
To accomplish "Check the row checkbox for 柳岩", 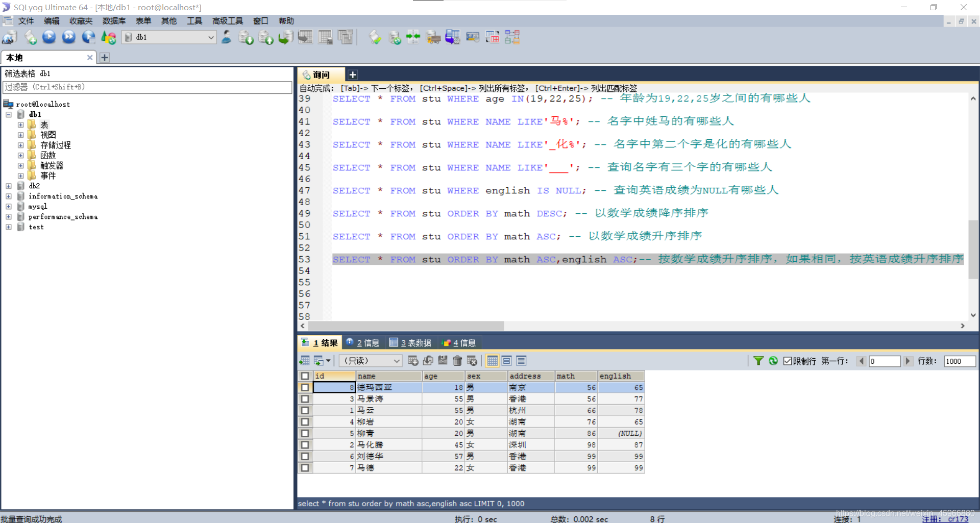I will pyautogui.click(x=305, y=422).
